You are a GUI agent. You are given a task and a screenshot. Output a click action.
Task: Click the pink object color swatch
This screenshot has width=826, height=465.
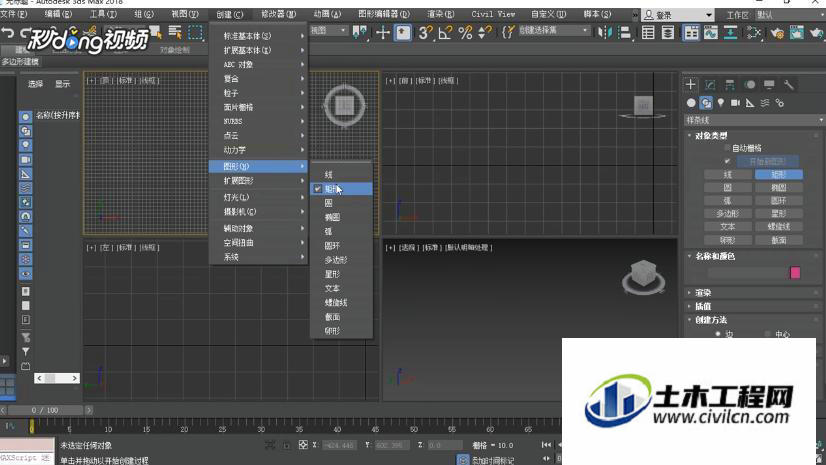795,272
